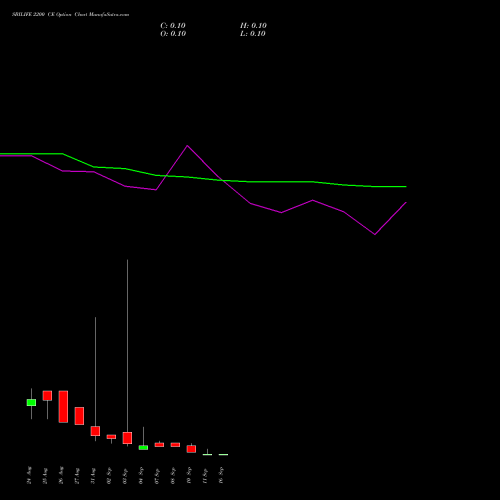Image resolution: width=500 pixels, height=500 pixels.
Task: Select the open value O: 0.10
Action: (173, 34)
